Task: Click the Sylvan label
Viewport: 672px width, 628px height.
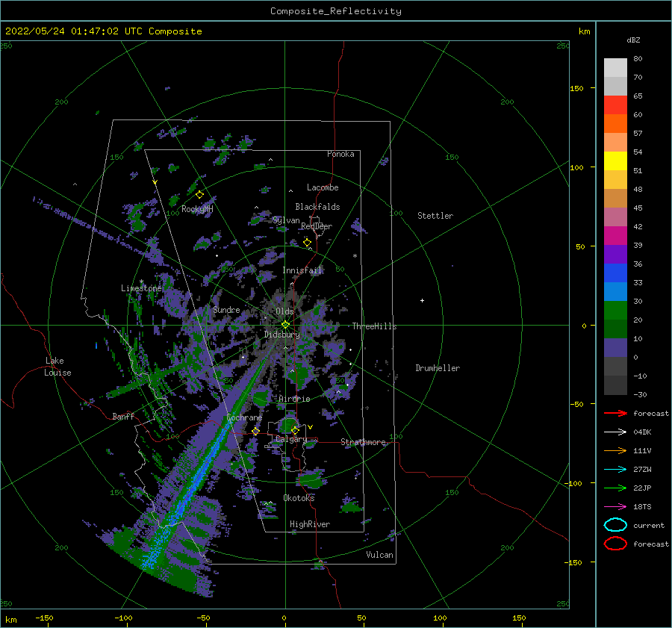Action: [x=286, y=220]
